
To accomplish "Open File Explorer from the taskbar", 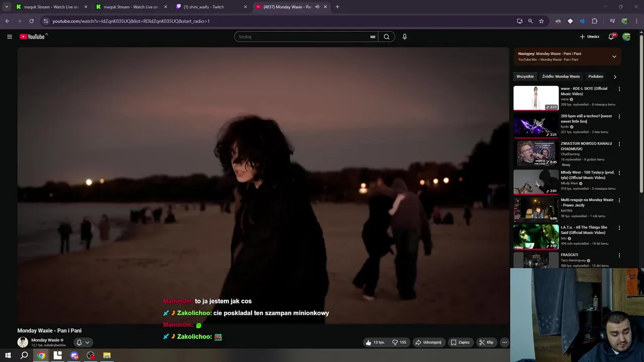I will click(x=107, y=355).
